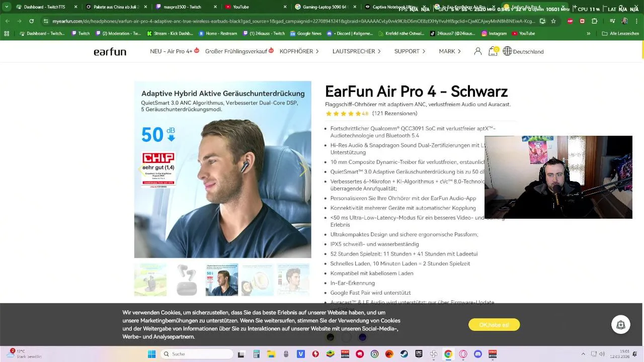
Task: Open Google News bookmark
Action: (306, 33)
